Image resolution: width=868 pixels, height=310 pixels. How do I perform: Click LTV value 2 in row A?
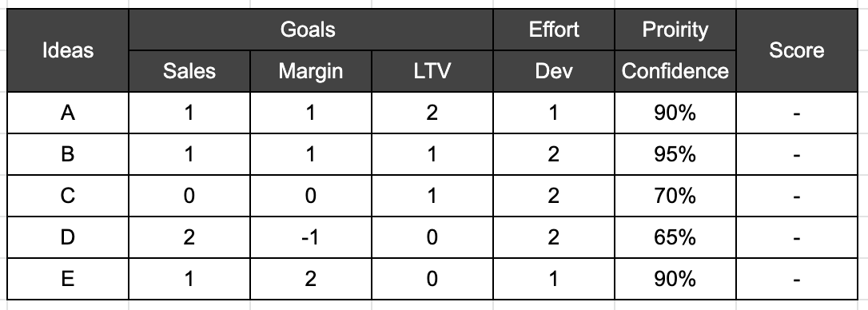tap(432, 113)
